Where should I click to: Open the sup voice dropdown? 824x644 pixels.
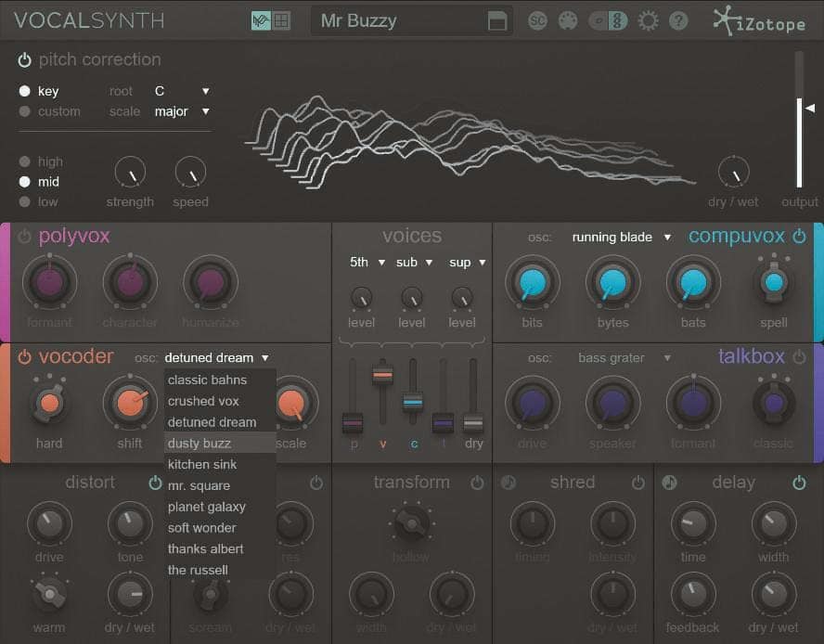467,263
